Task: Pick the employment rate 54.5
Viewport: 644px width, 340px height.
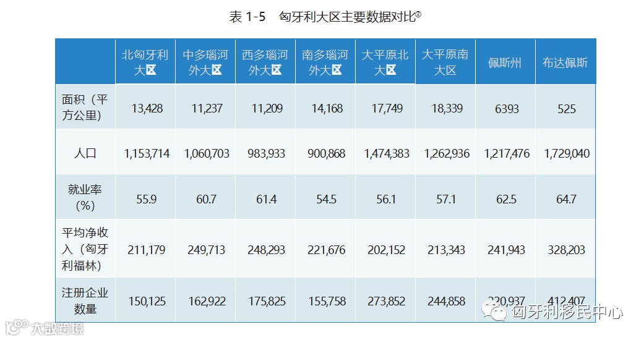Action: pyautogui.click(x=327, y=199)
